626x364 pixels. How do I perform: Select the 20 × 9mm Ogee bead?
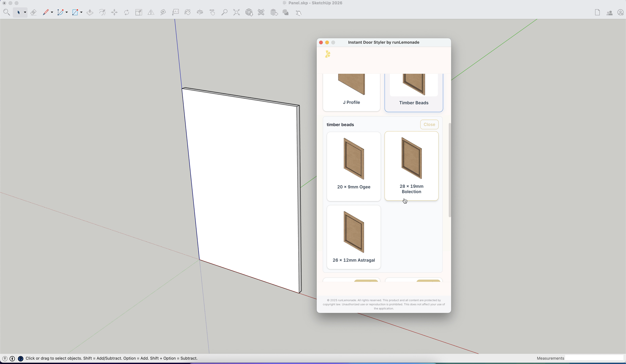(353, 166)
